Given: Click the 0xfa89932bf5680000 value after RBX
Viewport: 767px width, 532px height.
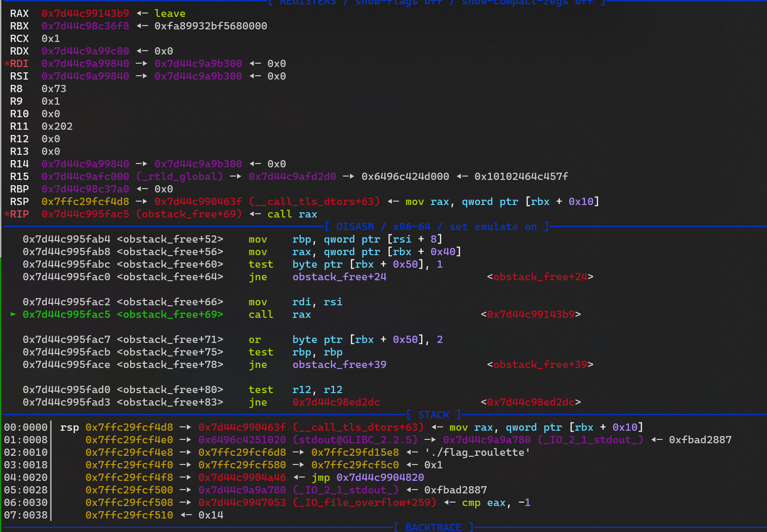Looking at the screenshot, I should (x=211, y=26).
